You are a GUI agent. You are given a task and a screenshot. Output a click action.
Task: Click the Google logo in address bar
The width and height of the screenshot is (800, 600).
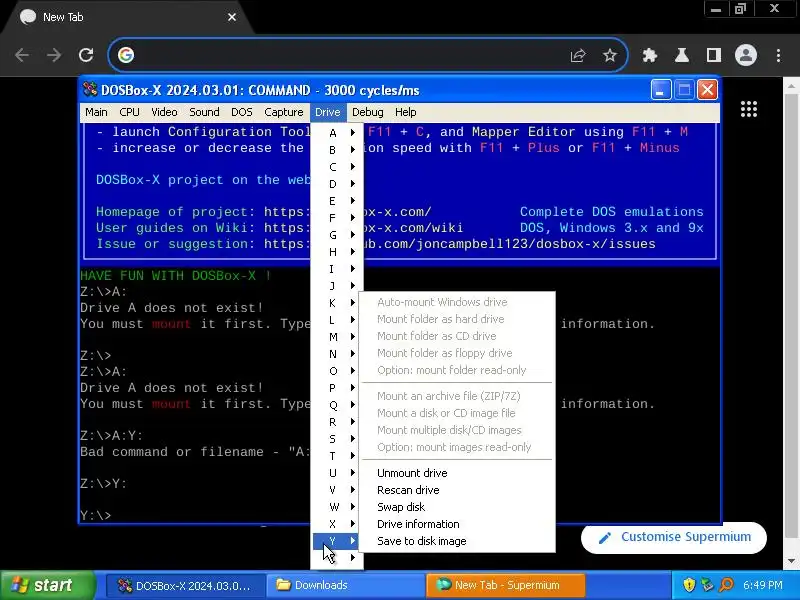[126, 55]
